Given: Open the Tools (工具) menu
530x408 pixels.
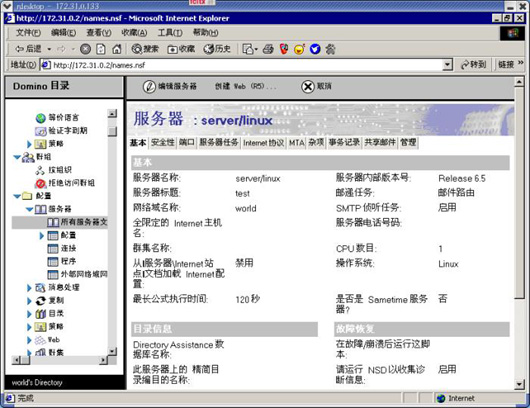Looking at the screenshot, I should [x=170, y=33].
